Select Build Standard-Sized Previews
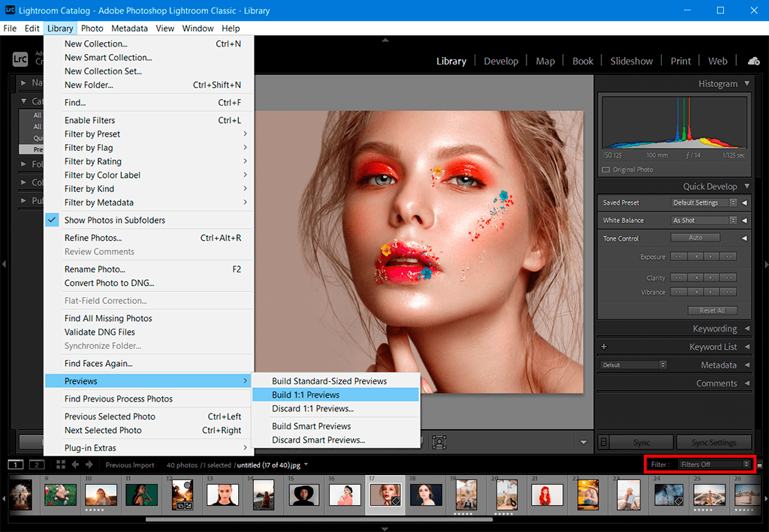Viewport: 769px width, 532px height. pos(336,381)
